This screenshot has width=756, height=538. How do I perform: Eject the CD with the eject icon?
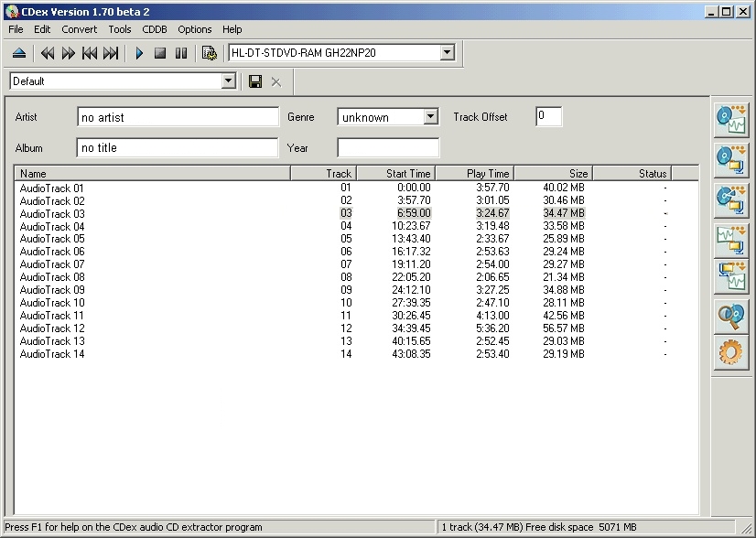(19, 53)
